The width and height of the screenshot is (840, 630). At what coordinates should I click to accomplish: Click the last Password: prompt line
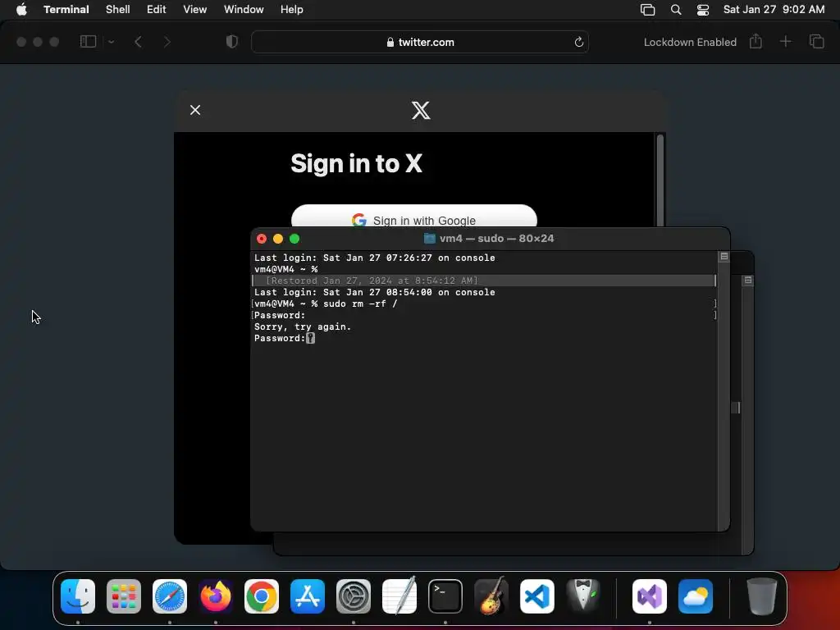(285, 338)
